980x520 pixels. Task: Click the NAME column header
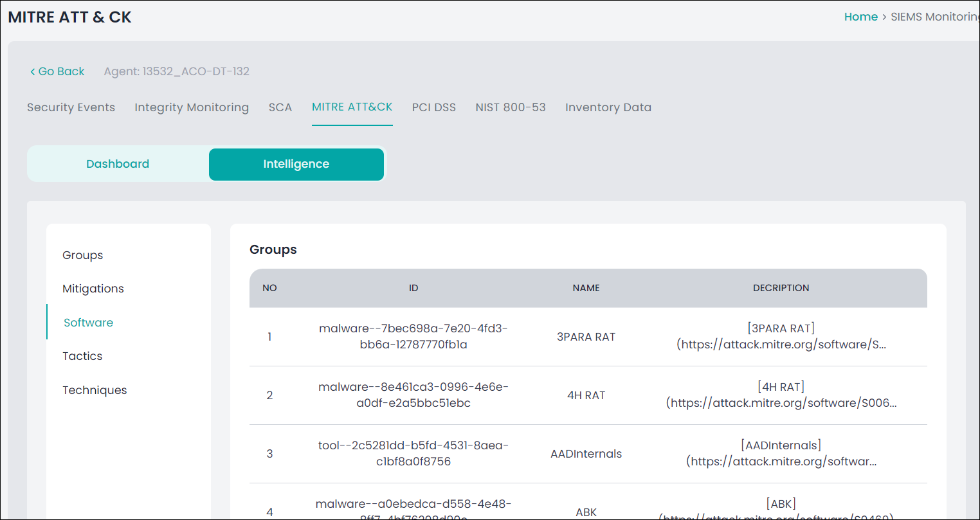pyautogui.click(x=586, y=288)
